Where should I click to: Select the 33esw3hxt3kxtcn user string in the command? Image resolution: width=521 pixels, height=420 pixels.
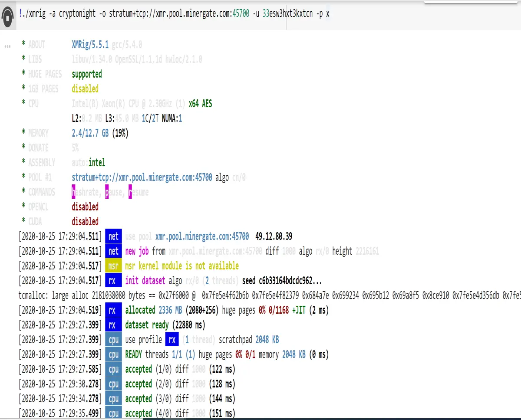click(287, 13)
